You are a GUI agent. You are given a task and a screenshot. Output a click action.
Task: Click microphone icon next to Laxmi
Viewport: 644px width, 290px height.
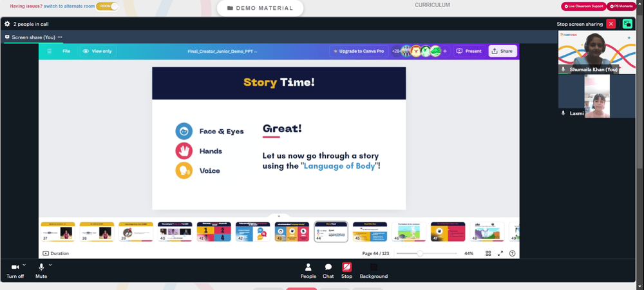coord(563,113)
